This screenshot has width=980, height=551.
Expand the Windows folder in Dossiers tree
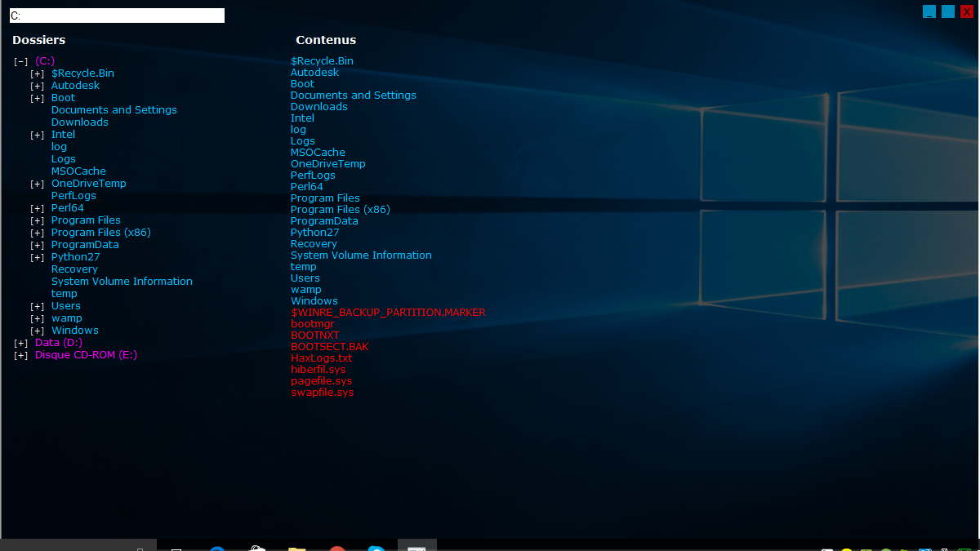[x=38, y=331]
